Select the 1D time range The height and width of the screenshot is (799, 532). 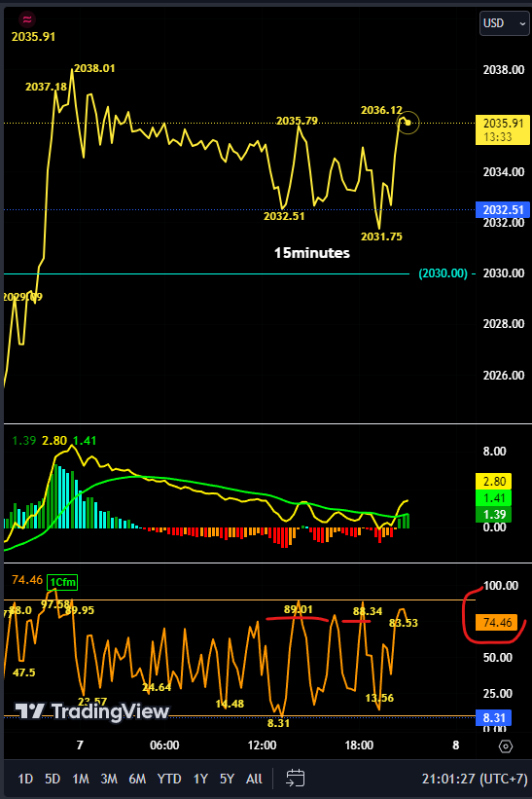[25, 779]
